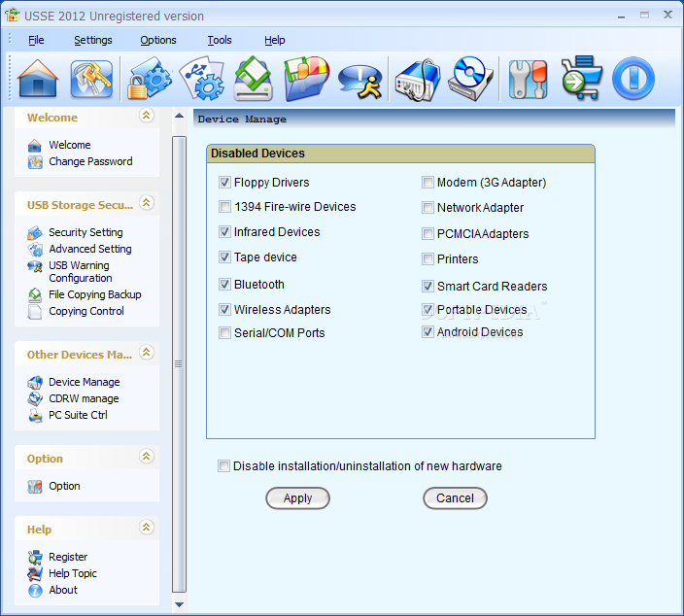684x616 pixels.
Task: Open Change Password keys toolbar icon
Action: pos(91,79)
